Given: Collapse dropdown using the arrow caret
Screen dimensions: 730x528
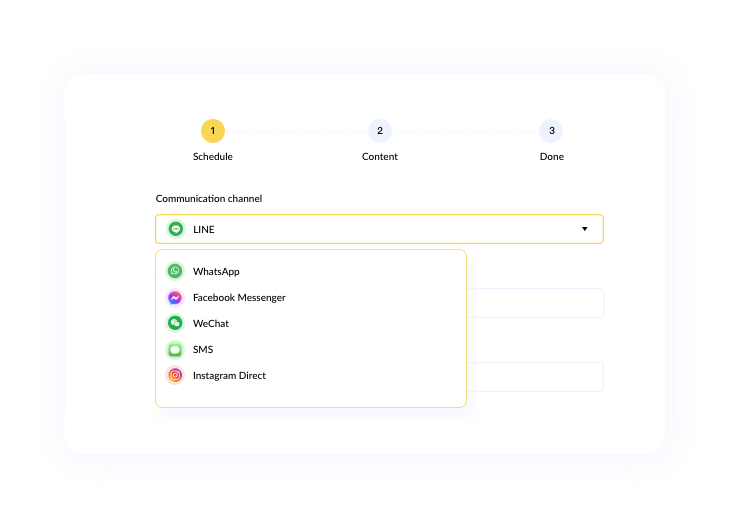Looking at the screenshot, I should click(x=585, y=229).
